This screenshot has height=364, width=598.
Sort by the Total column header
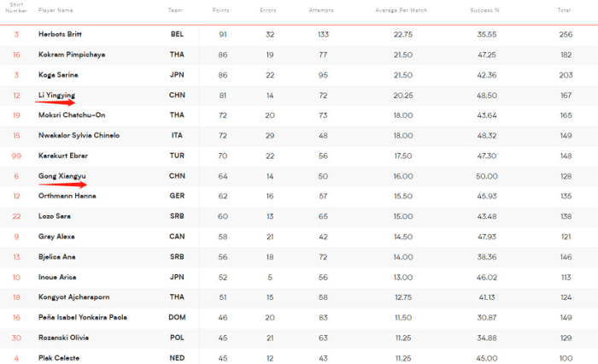564,9
